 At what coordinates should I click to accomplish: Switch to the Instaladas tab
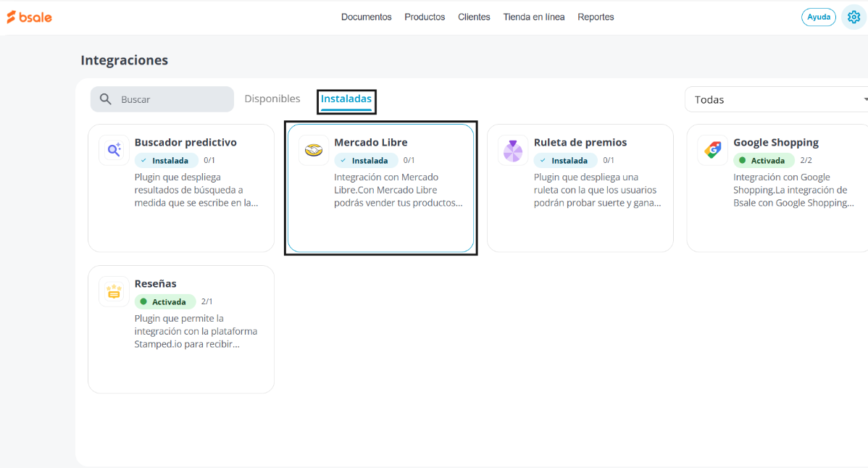coord(346,99)
